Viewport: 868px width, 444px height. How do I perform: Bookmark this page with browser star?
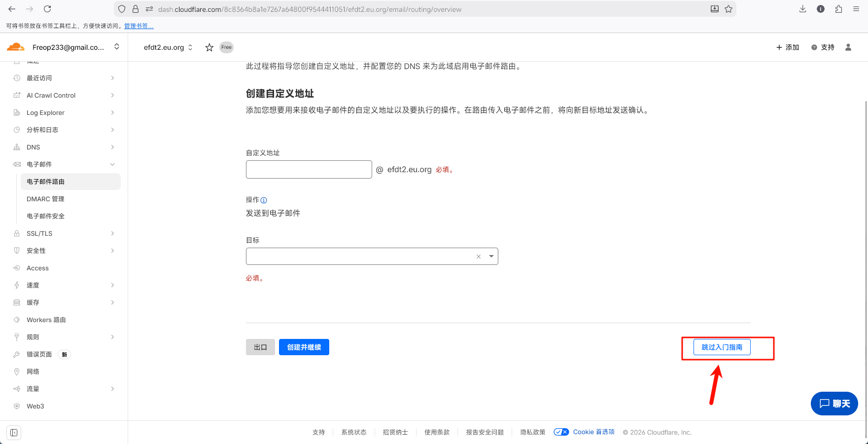729,9
